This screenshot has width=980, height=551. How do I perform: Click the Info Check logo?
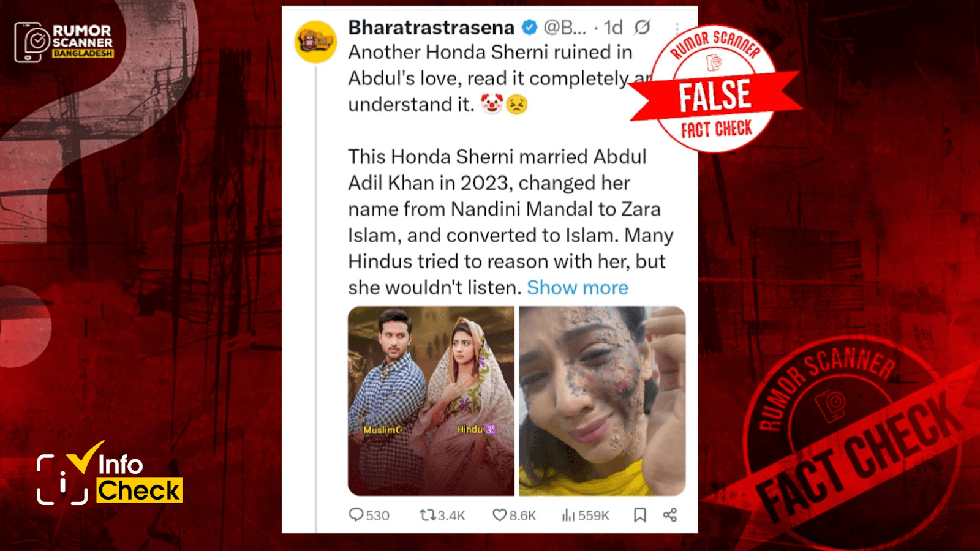tap(109, 474)
